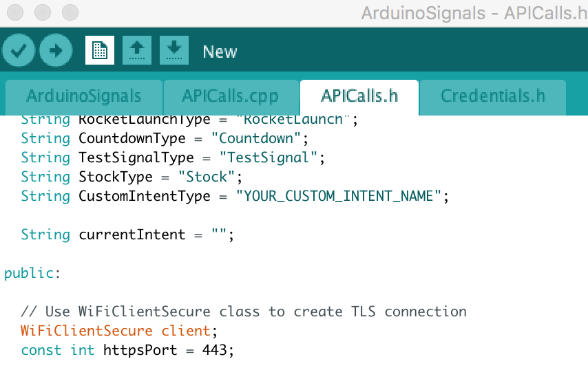Click the window title ArduinoSignals - APICalls.h
The height and width of the screenshot is (370, 588).
coord(474,13)
